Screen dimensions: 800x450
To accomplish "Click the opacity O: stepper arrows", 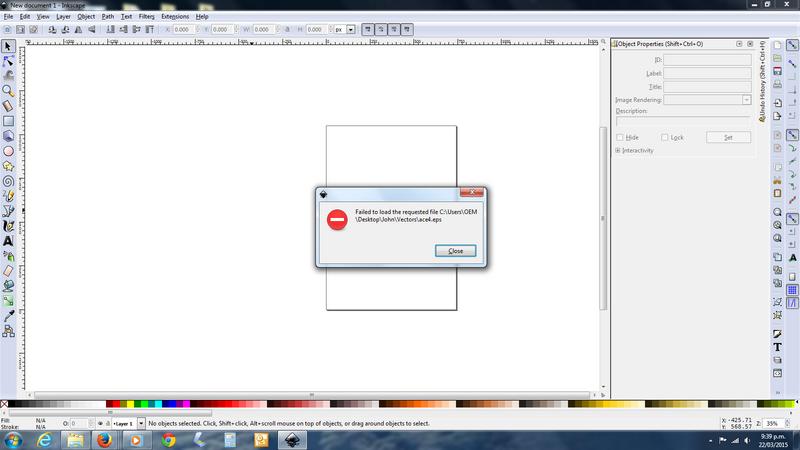I will click(x=91, y=423).
